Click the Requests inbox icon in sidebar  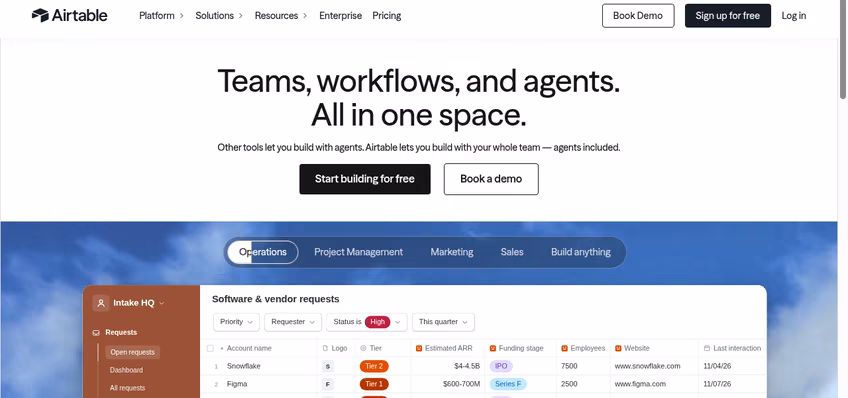[x=96, y=333]
